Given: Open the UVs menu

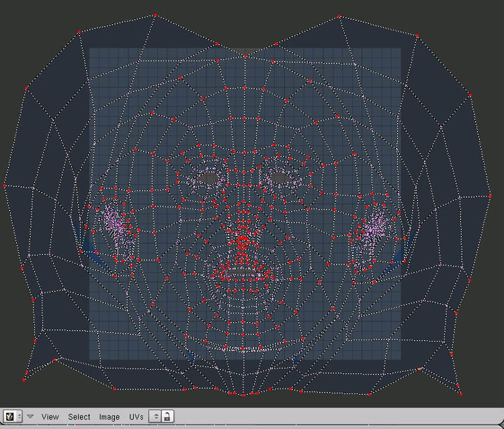Looking at the screenshot, I should pyautogui.click(x=136, y=417).
